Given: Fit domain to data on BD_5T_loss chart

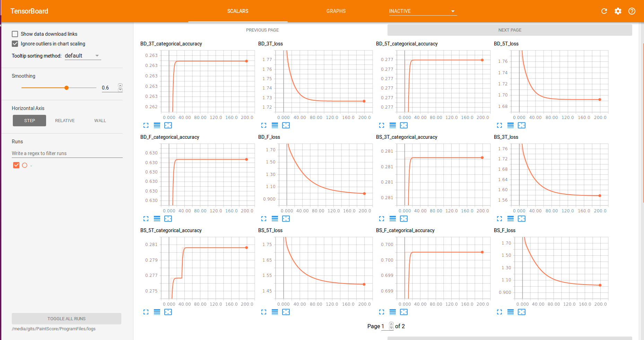Looking at the screenshot, I should [522, 125].
